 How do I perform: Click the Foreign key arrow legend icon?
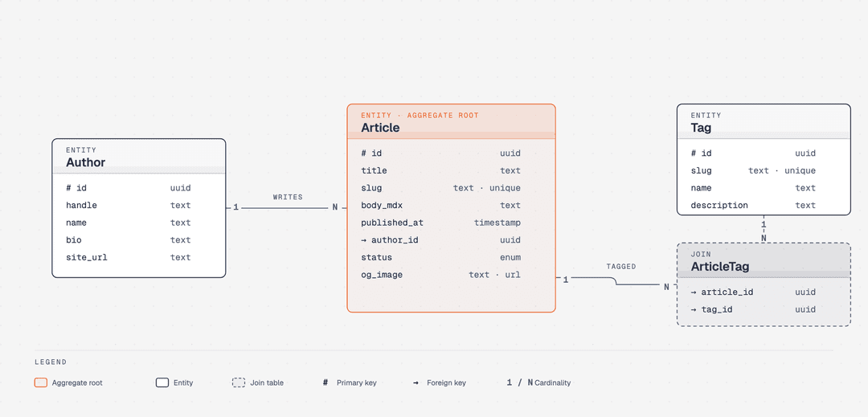pos(416,382)
